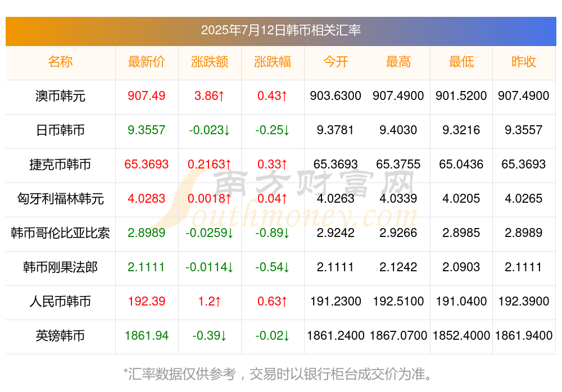Click lowest value 2.8985
Viewport: 562px width, 392px height.
[461, 233]
